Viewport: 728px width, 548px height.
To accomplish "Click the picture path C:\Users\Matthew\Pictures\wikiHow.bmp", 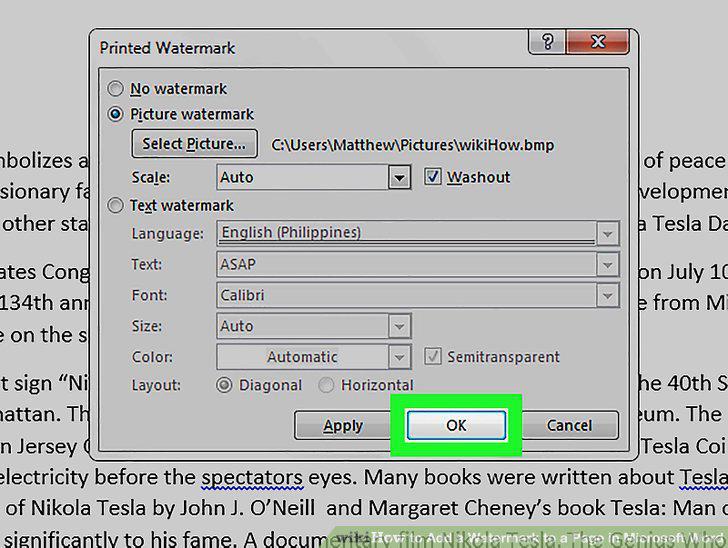I will point(412,145).
